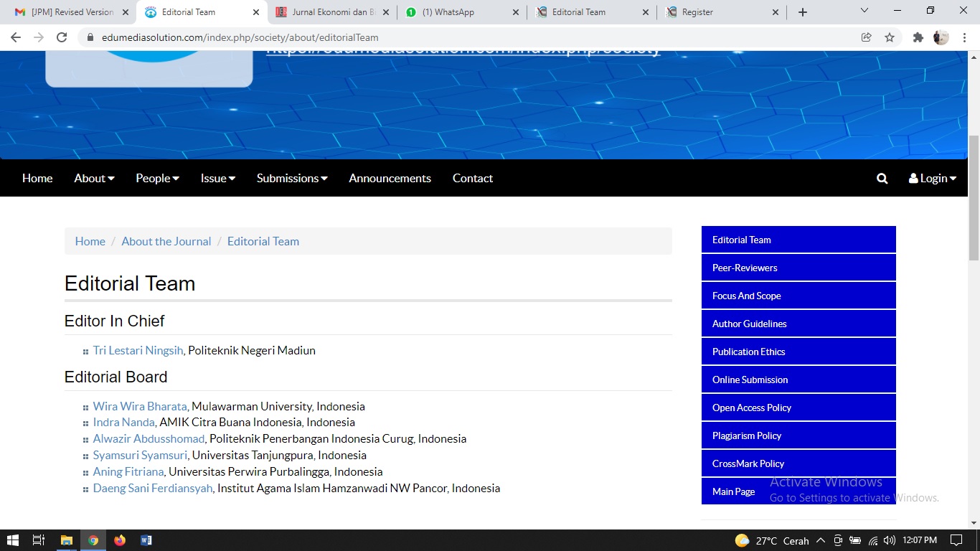Viewport: 980px width, 551px height.
Task: Reload the page with the refresh icon
Action: [62, 37]
